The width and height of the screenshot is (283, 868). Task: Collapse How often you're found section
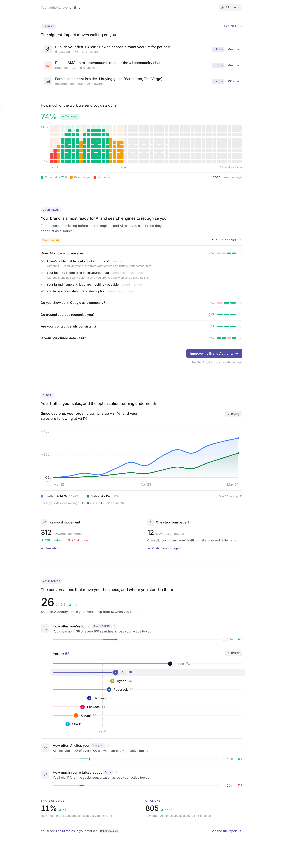pyautogui.click(x=241, y=628)
